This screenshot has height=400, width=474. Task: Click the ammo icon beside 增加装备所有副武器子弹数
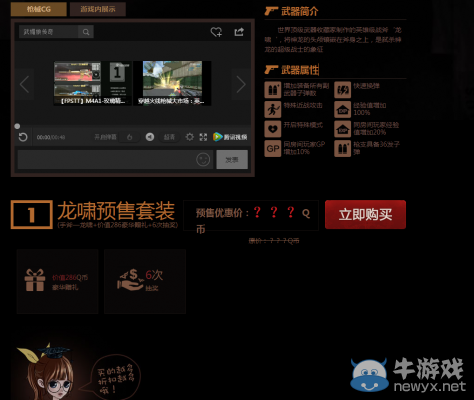(273, 90)
